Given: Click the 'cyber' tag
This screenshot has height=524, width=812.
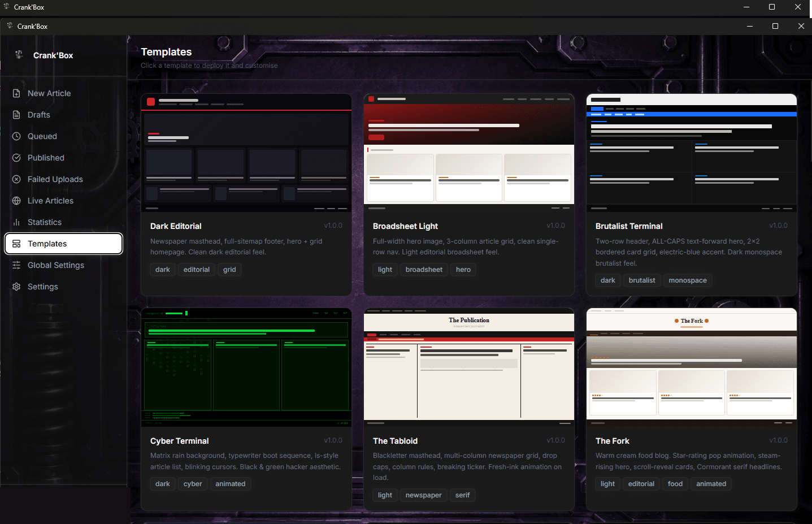Looking at the screenshot, I should 193,484.
